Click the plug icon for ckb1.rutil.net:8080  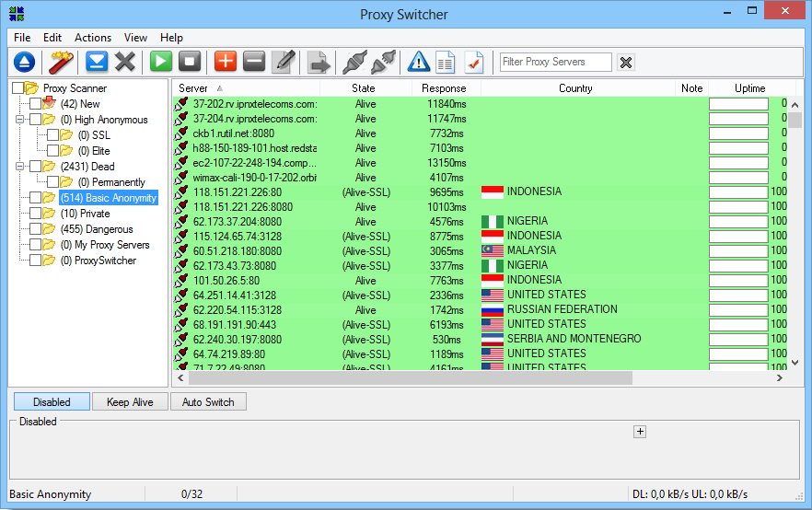[181, 133]
